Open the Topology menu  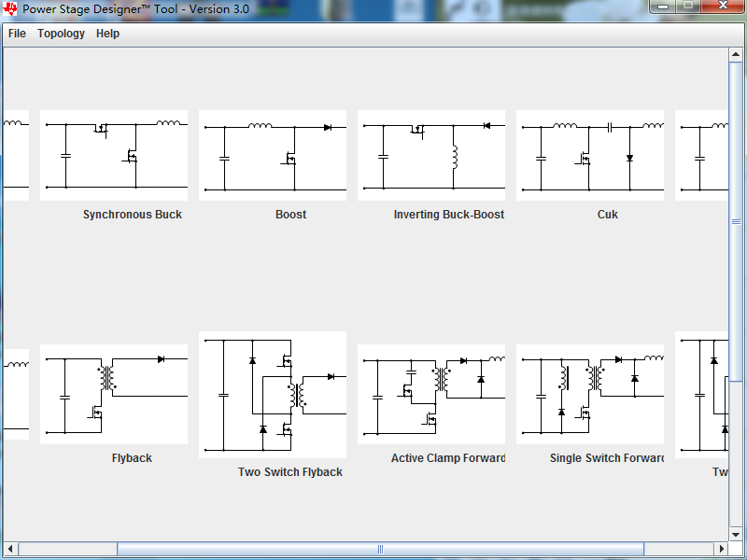61,34
